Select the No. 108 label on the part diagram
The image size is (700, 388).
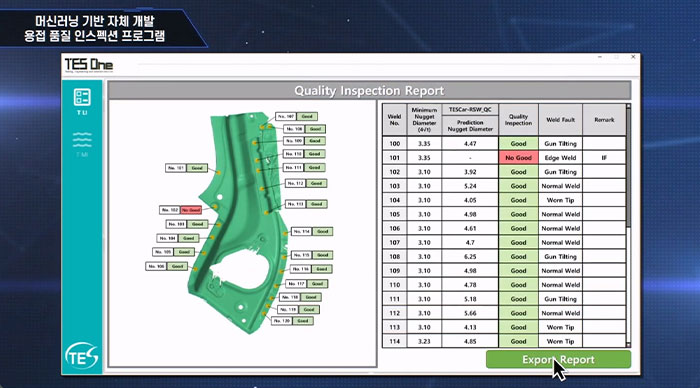click(x=304, y=129)
